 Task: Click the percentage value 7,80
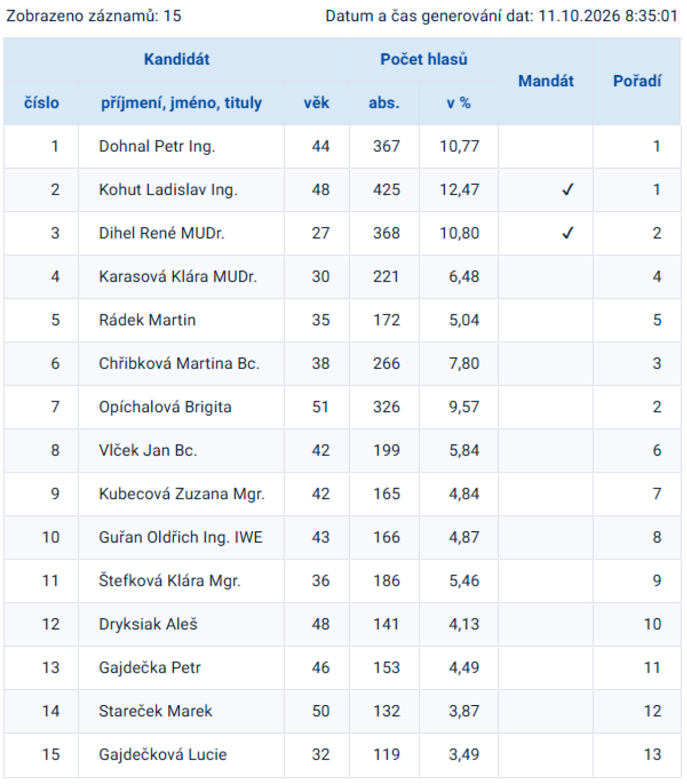pyautogui.click(x=464, y=364)
